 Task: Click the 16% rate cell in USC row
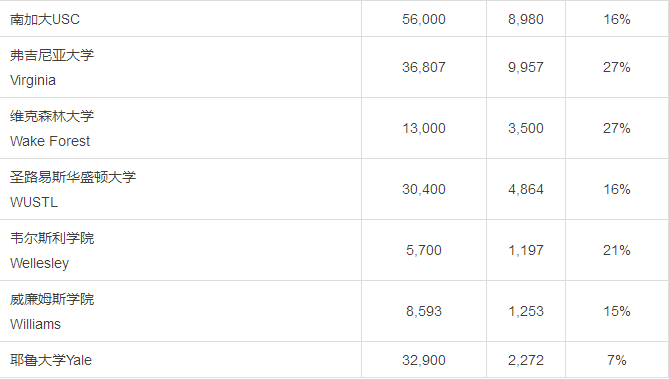[x=617, y=19]
